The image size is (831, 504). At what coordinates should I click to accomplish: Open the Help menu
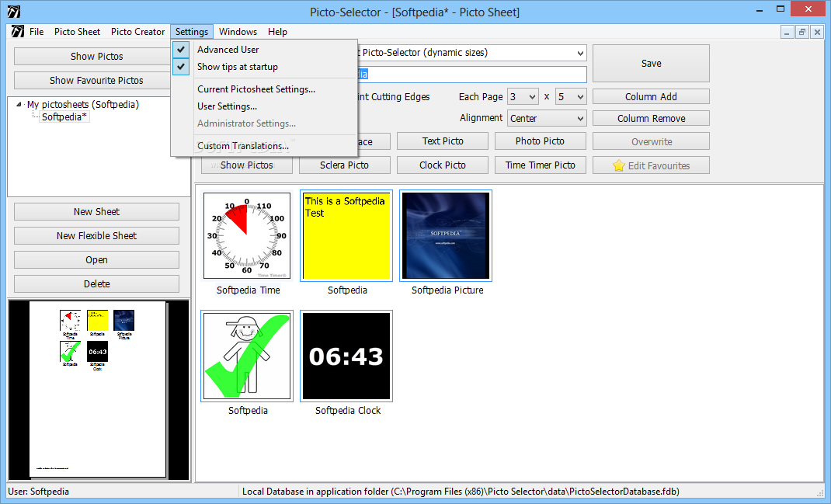pos(277,32)
